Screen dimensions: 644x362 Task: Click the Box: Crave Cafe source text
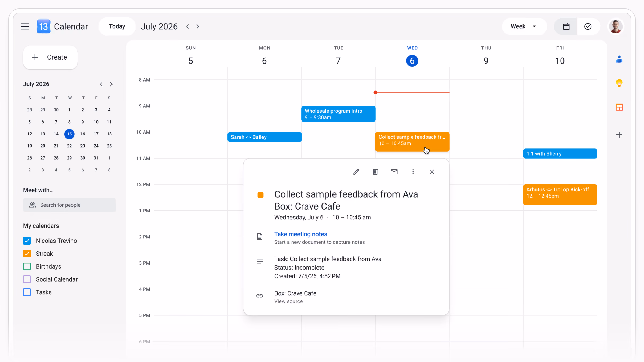295,293
